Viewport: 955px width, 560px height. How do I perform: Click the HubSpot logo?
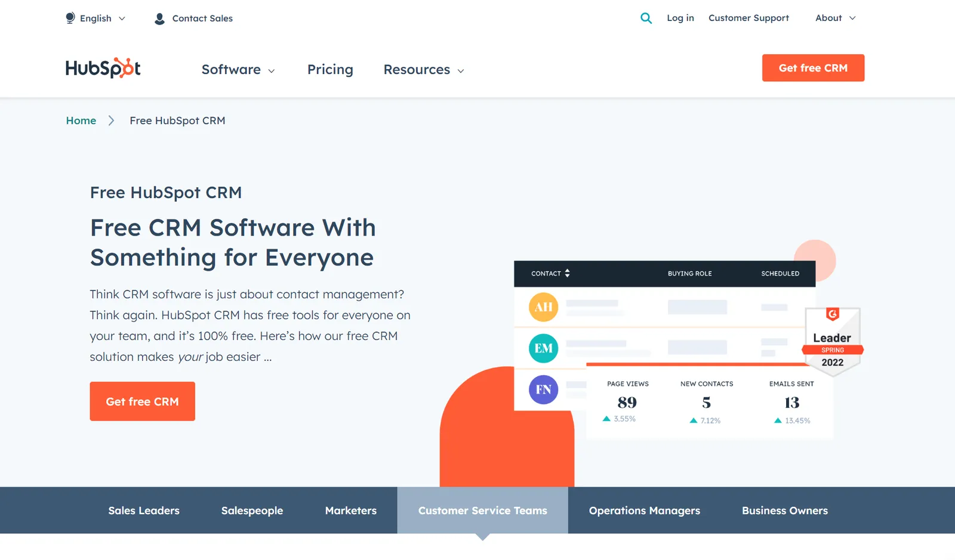(103, 68)
